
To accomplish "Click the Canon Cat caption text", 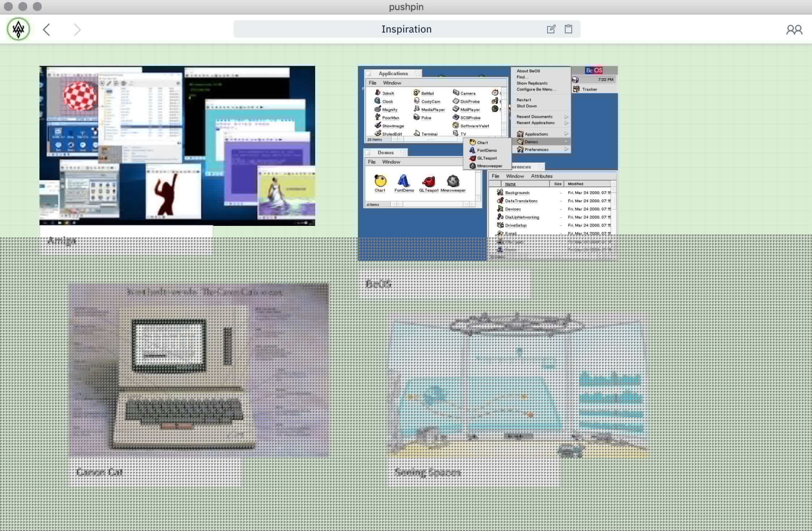I will pyautogui.click(x=100, y=472).
